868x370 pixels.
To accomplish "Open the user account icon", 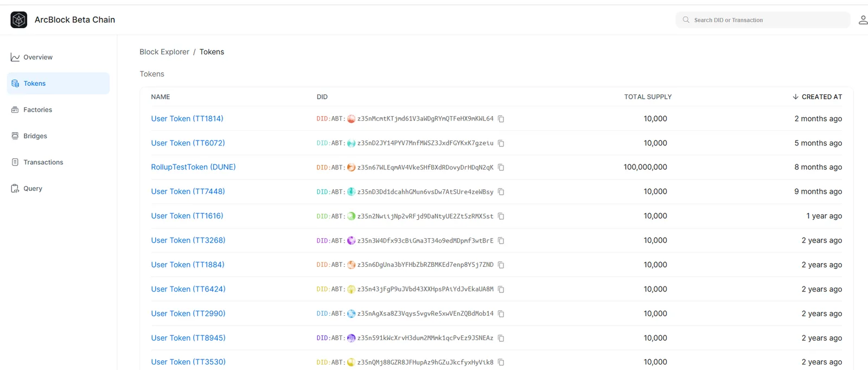I will point(863,20).
